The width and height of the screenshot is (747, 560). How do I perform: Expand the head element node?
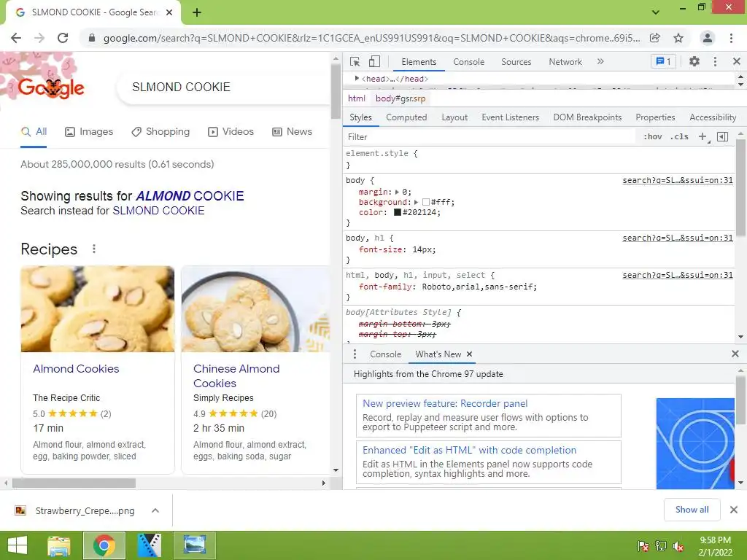click(x=357, y=78)
